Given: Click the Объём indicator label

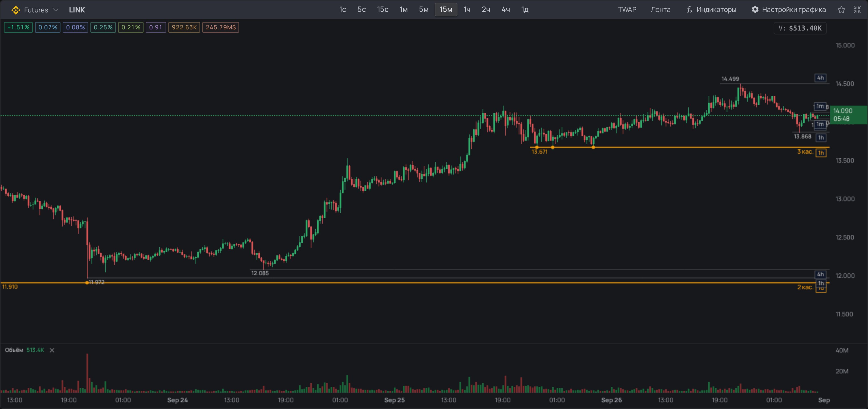Looking at the screenshot, I should (14, 350).
